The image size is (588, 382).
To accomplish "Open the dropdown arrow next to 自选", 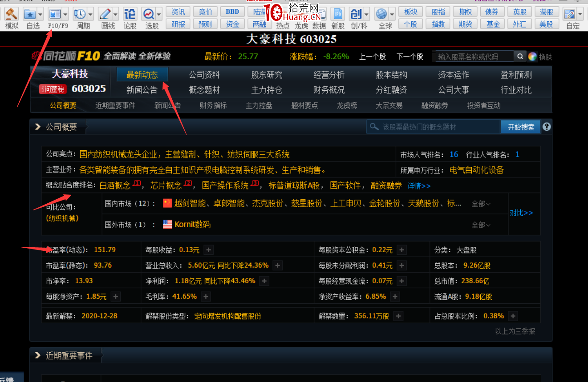I will tap(41, 14).
